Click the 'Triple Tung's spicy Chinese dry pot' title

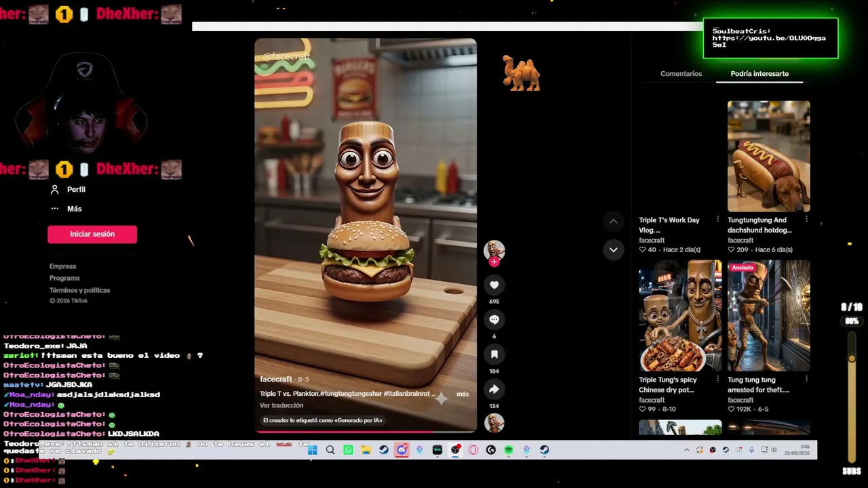[668, 385]
